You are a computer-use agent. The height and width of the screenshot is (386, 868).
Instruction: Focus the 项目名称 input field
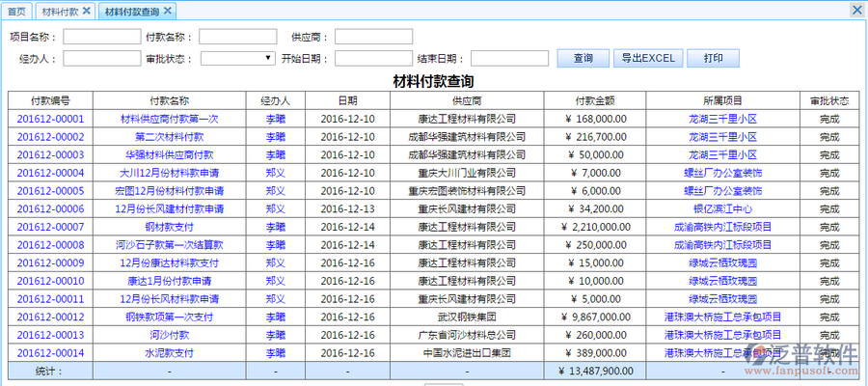coord(101,37)
